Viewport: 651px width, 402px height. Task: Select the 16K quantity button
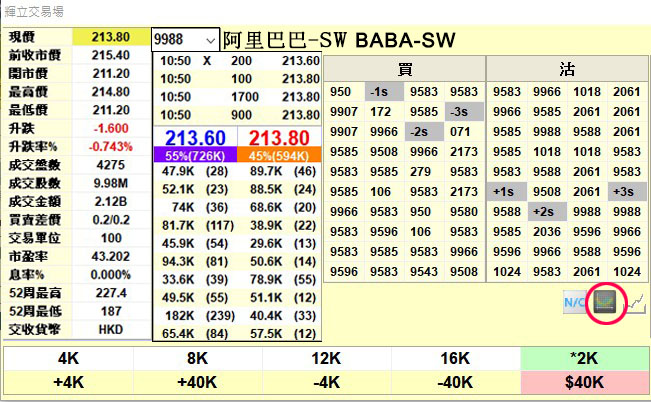(x=455, y=358)
